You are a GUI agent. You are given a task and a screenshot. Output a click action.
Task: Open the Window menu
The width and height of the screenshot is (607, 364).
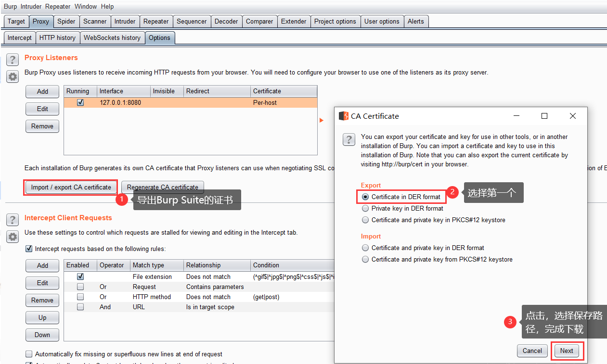(x=86, y=6)
